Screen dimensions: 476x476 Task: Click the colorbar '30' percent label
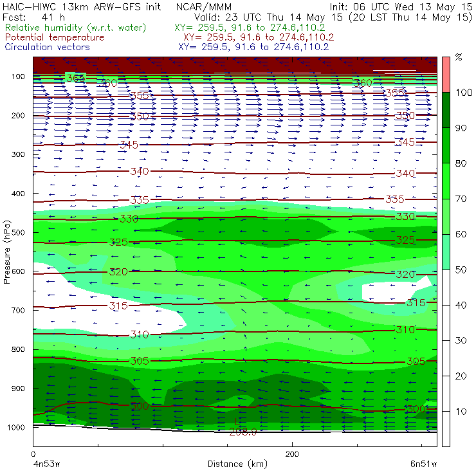tap(461, 341)
